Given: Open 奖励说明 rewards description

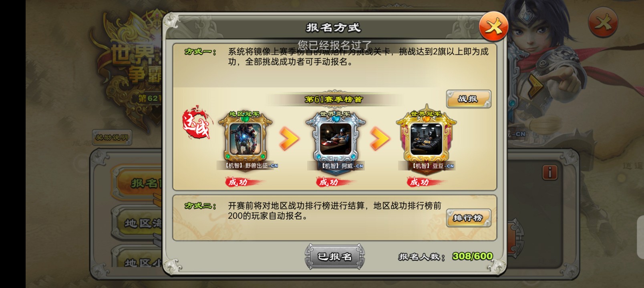Looking at the screenshot, I should pyautogui.click(x=112, y=138).
